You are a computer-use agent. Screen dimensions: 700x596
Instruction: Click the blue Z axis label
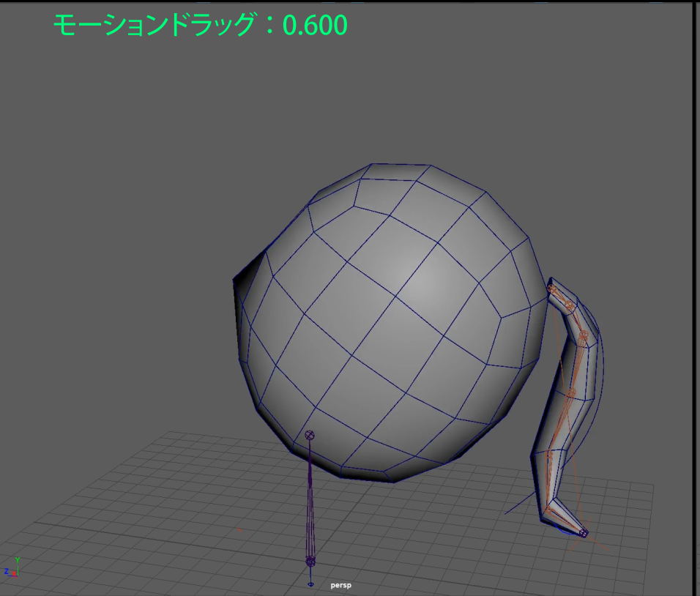point(6,572)
